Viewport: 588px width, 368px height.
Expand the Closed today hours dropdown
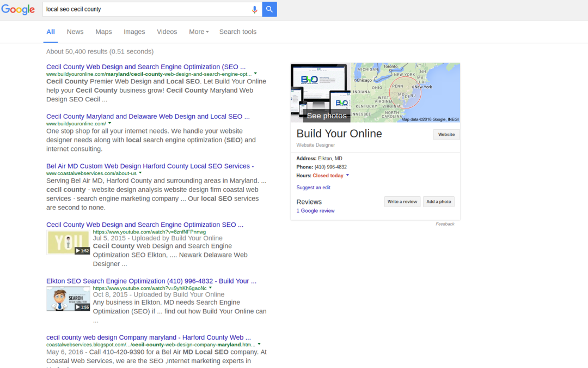(347, 176)
